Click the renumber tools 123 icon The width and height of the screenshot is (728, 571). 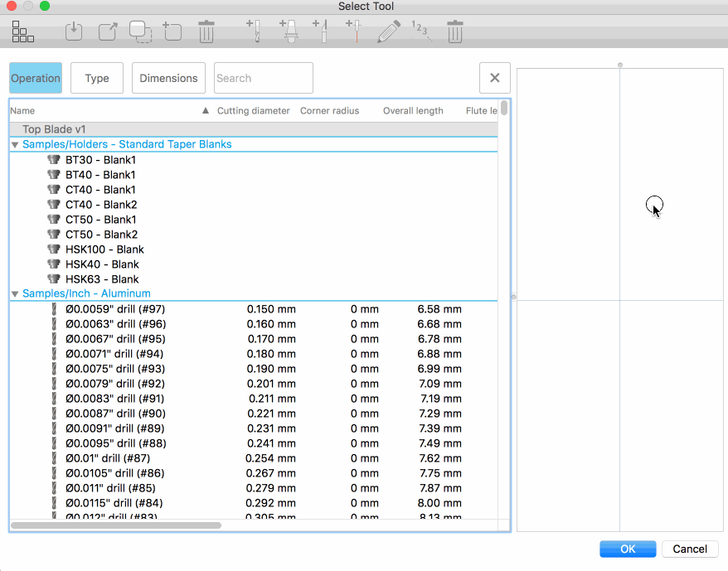point(421,32)
